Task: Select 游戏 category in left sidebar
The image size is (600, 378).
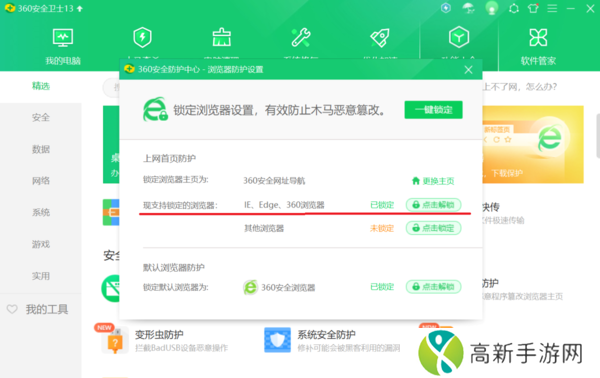Action: (41, 244)
